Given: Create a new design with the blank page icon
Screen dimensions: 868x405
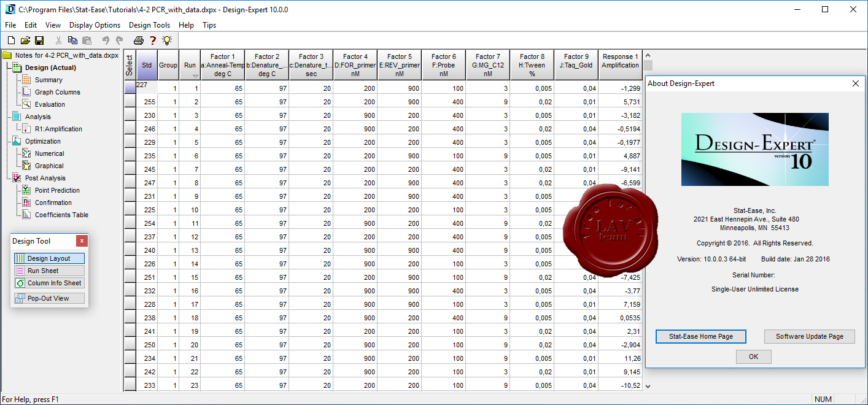Looking at the screenshot, I should [x=10, y=40].
